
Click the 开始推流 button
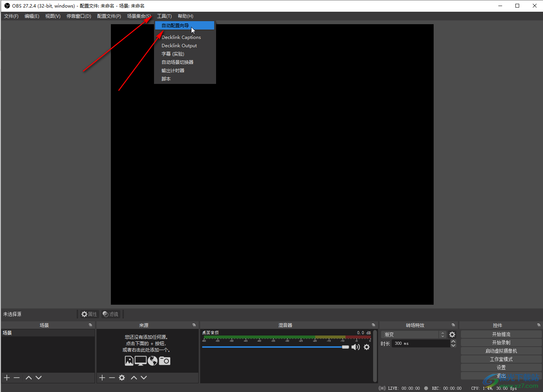point(501,334)
